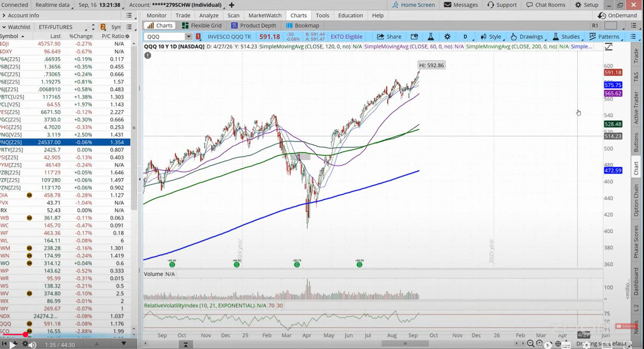Open the Realtime data dropdown
The height and width of the screenshot is (349, 644).
pos(54,5)
